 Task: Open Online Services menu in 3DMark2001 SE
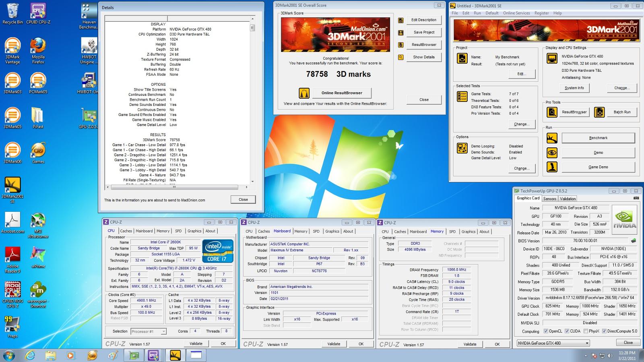coord(516,13)
